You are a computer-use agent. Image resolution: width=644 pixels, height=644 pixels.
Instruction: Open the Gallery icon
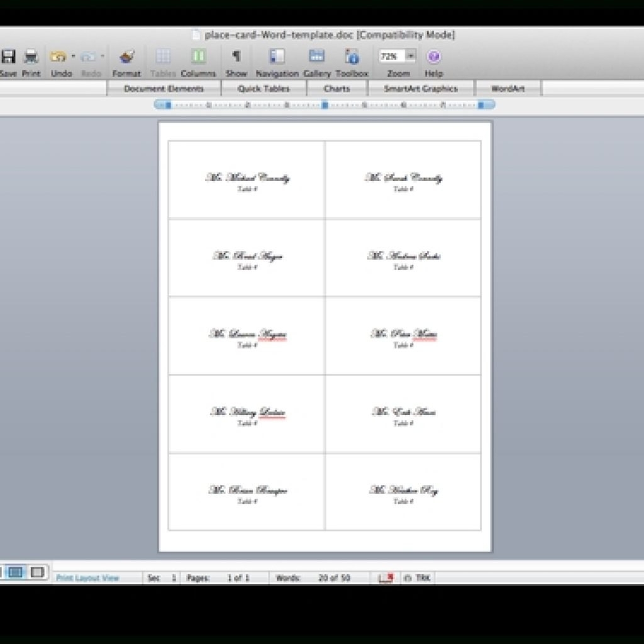317,57
